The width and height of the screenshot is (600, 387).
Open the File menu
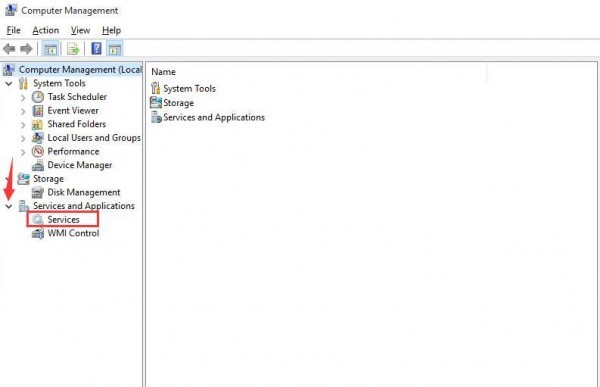pos(13,30)
